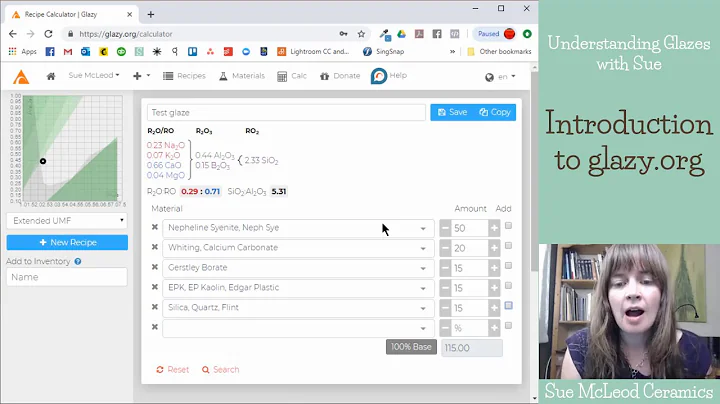Open the Other bookmarks folder
Image resolution: width=720 pixels, height=404 pixels.
(499, 52)
